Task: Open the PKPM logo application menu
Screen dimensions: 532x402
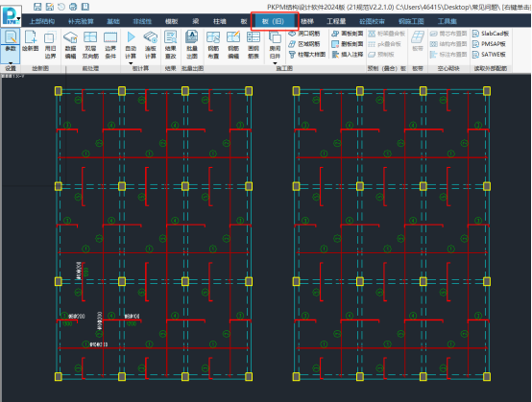Action: 12,15
